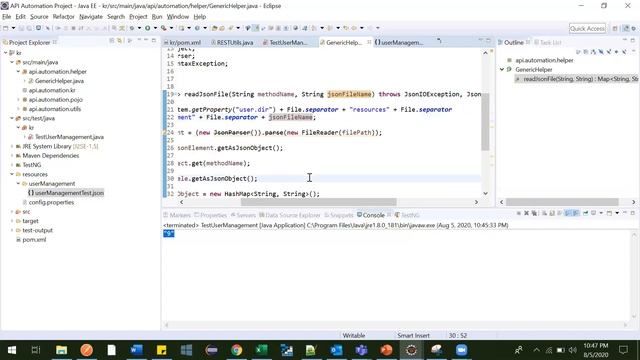Select userManagementTest.json file
This screenshot has height=360, width=640.
point(66,193)
